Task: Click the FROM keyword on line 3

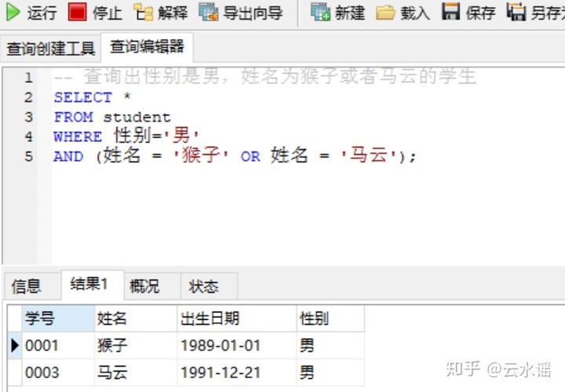Action: tap(74, 118)
